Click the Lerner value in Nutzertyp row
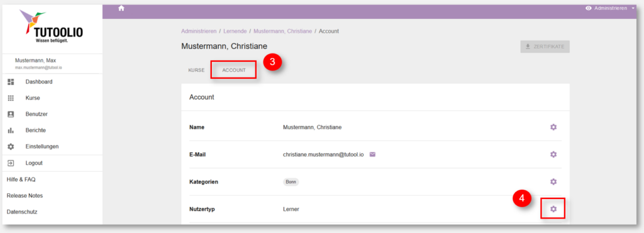This screenshot has width=644, height=233. pyautogui.click(x=291, y=209)
